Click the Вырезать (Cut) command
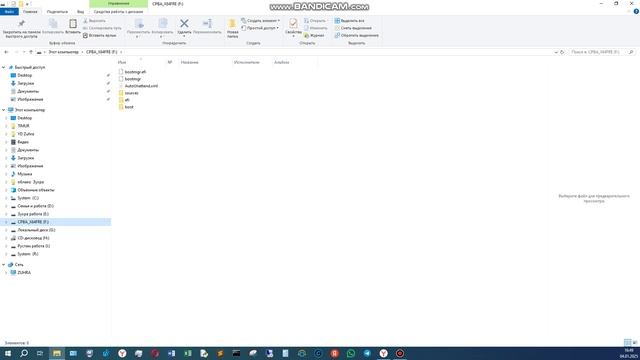Viewport: 640px width, 360px height. coord(94,21)
